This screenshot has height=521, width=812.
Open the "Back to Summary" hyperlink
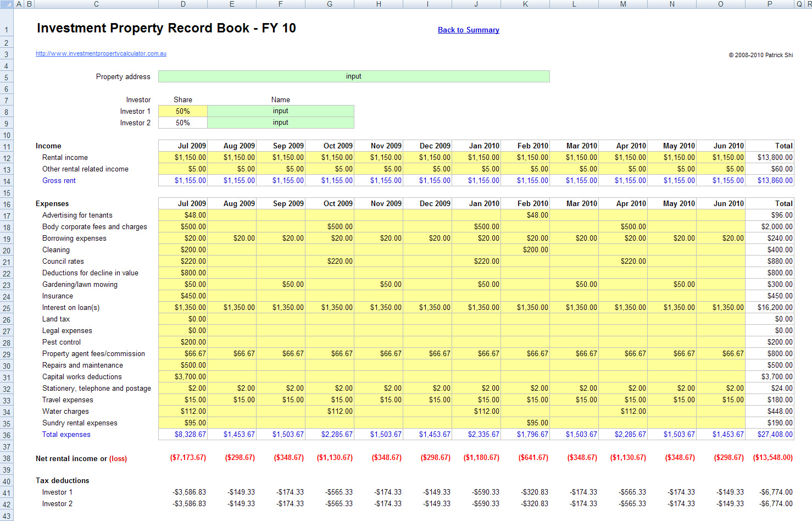(468, 30)
